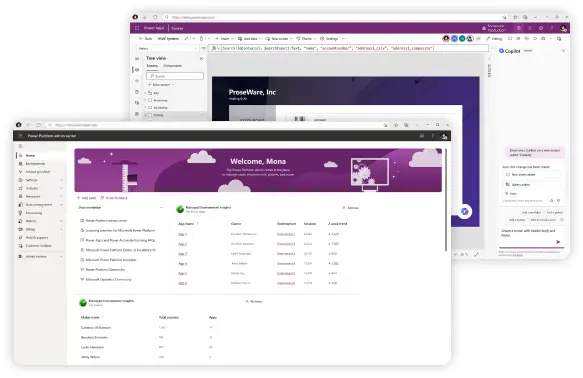This screenshot has height=378, width=583.
Task: Send the Copilot prompt with arrow icon
Action: [558, 242]
